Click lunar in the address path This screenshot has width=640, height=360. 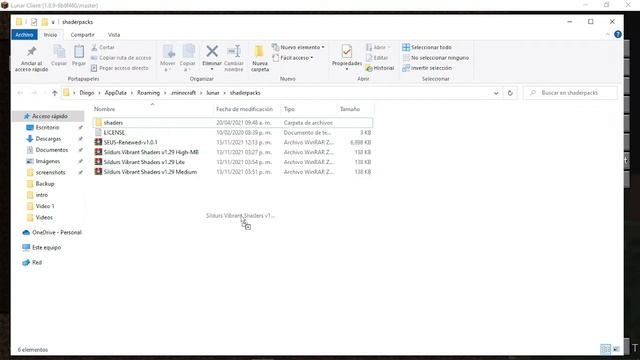pyautogui.click(x=213, y=93)
